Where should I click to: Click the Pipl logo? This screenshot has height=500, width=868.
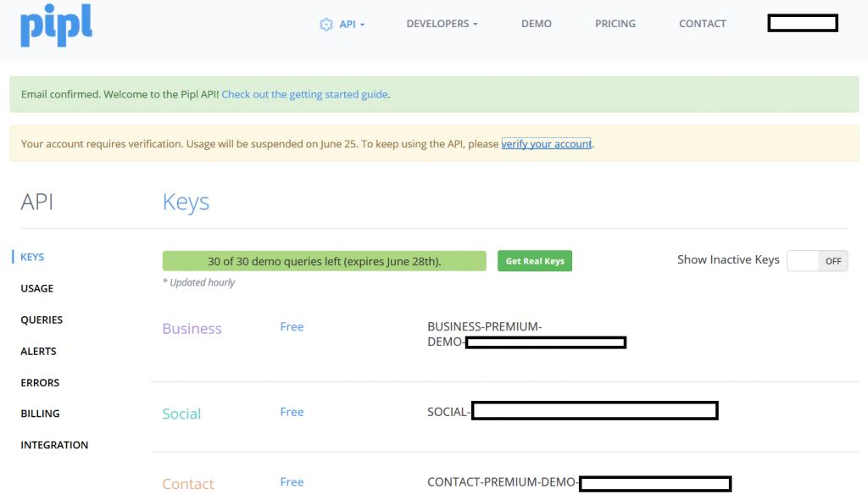(57, 25)
